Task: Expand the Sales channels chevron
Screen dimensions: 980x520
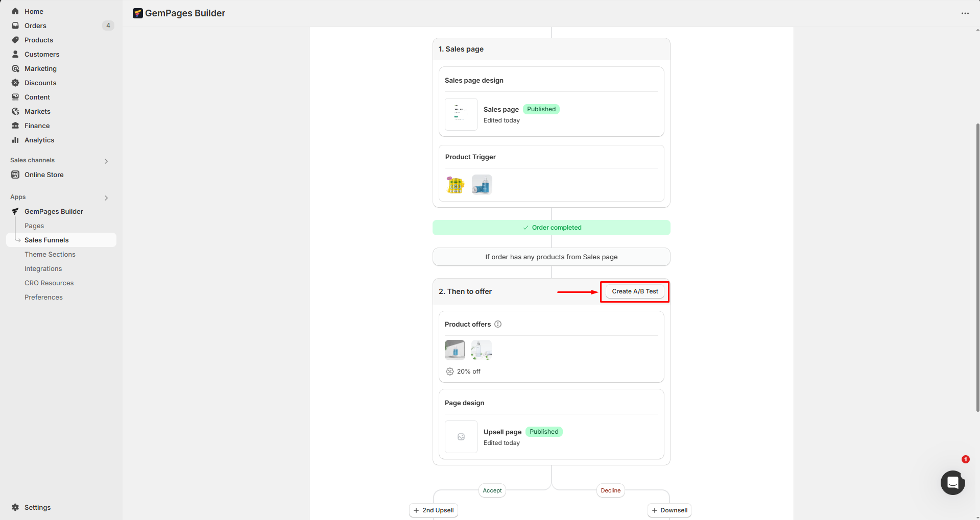Action: (x=106, y=161)
